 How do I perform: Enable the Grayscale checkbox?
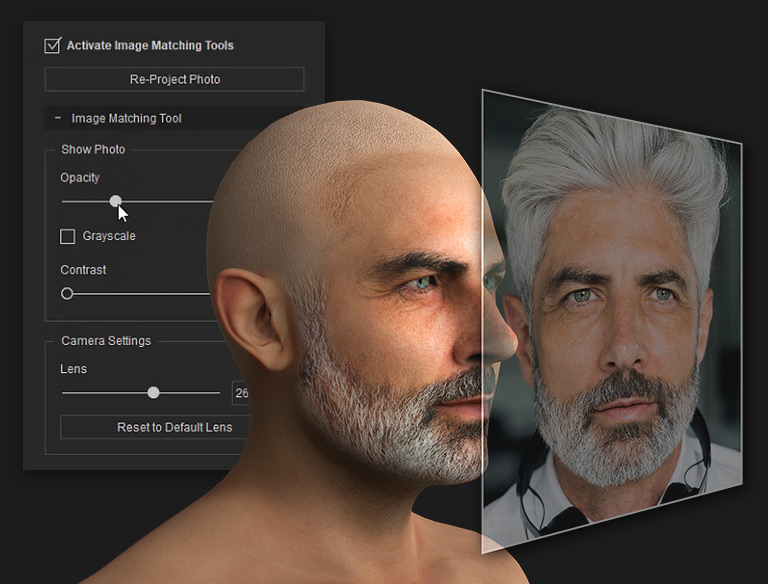coord(67,236)
